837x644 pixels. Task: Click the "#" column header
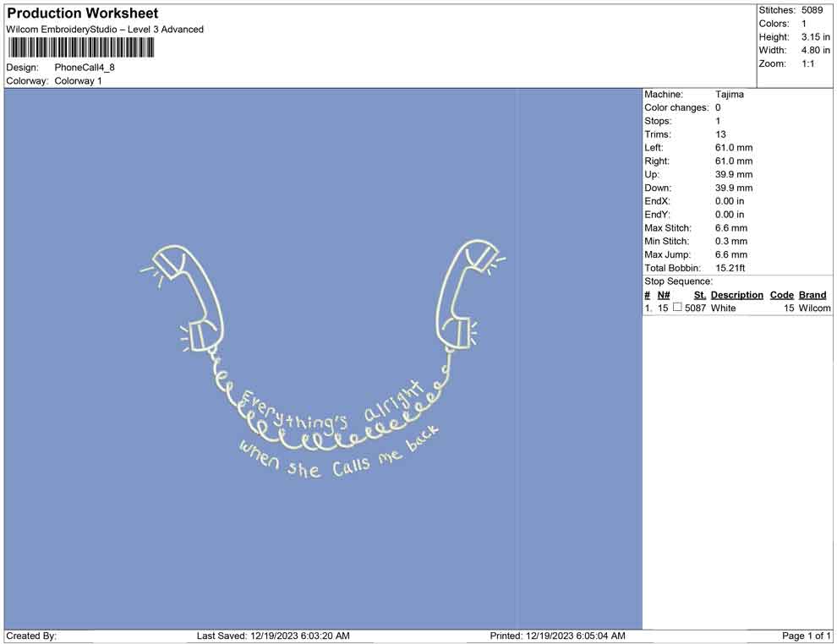click(647, 295)
